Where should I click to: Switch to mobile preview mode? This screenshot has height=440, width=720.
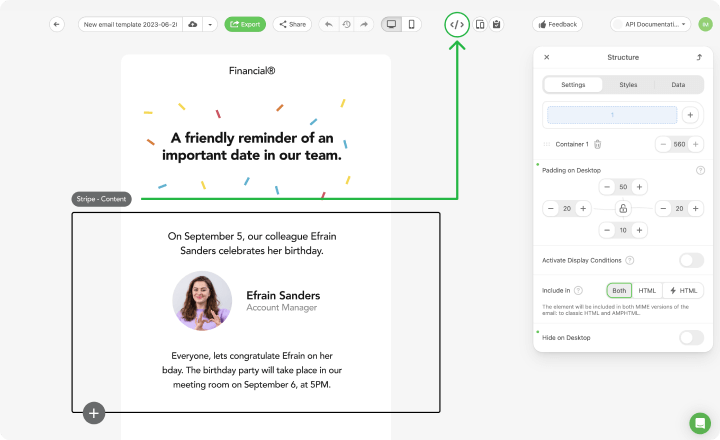(411, 24)
